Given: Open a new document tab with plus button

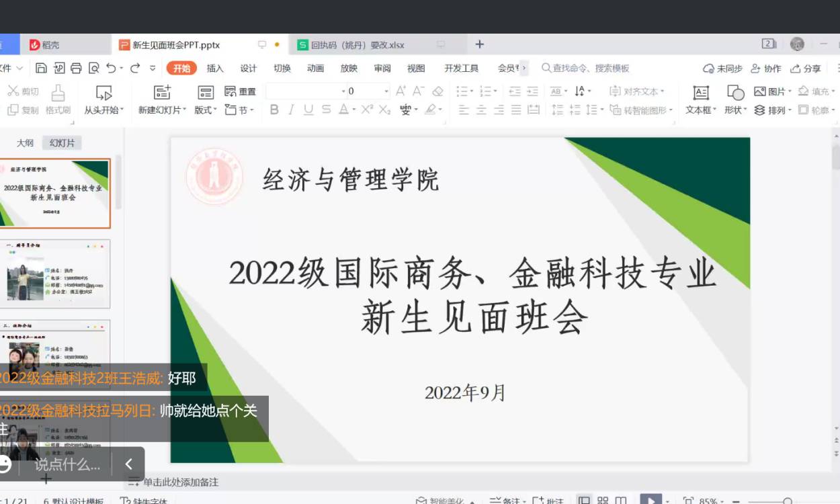Looking at the screenshot, I should point(480,44).
